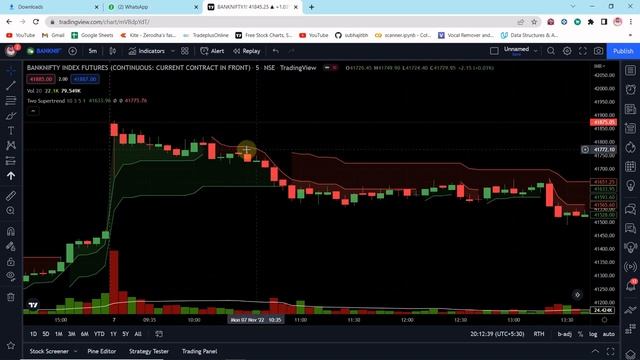Select the brush drawing tool
The width and height of the screenshot is (640, 360).
pos(11,116)
